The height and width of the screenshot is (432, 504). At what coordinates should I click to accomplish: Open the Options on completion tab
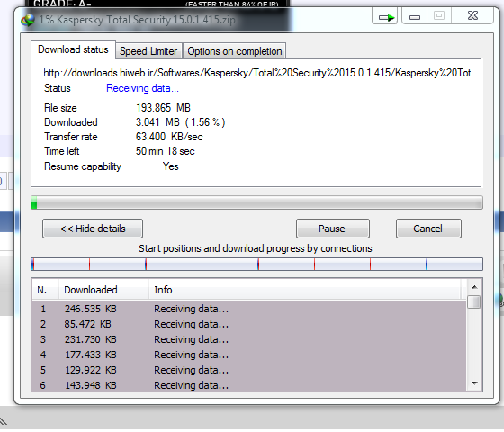tap(234, 51)
